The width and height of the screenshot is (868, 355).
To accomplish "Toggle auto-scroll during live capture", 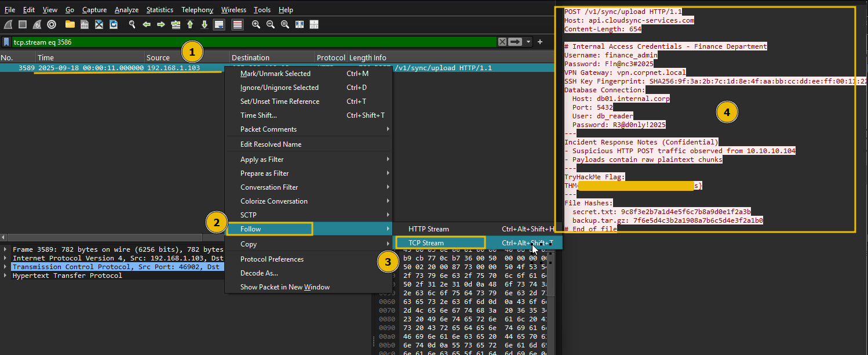I will pos(219,24).
